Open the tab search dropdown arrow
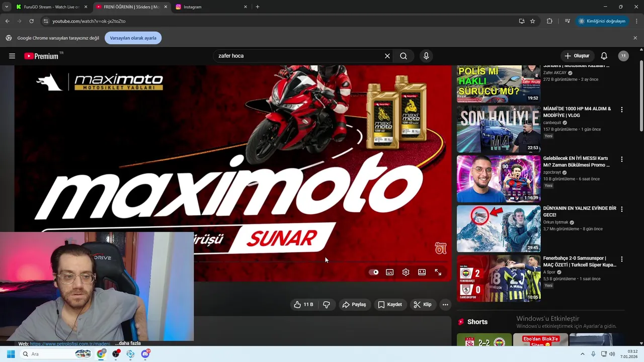The image size is (644, 362). (7, 7)
